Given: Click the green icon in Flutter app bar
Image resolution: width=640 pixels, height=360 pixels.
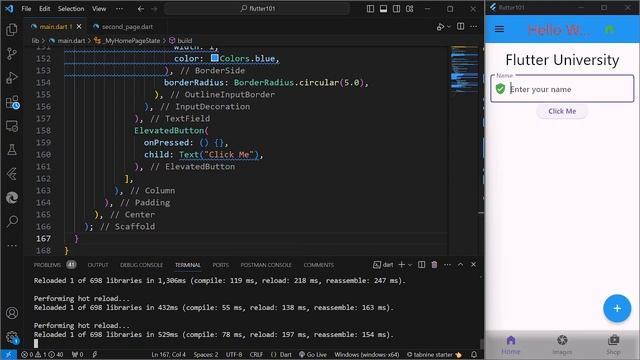Looking at the screenshot, I should click(x=610, y=29).
